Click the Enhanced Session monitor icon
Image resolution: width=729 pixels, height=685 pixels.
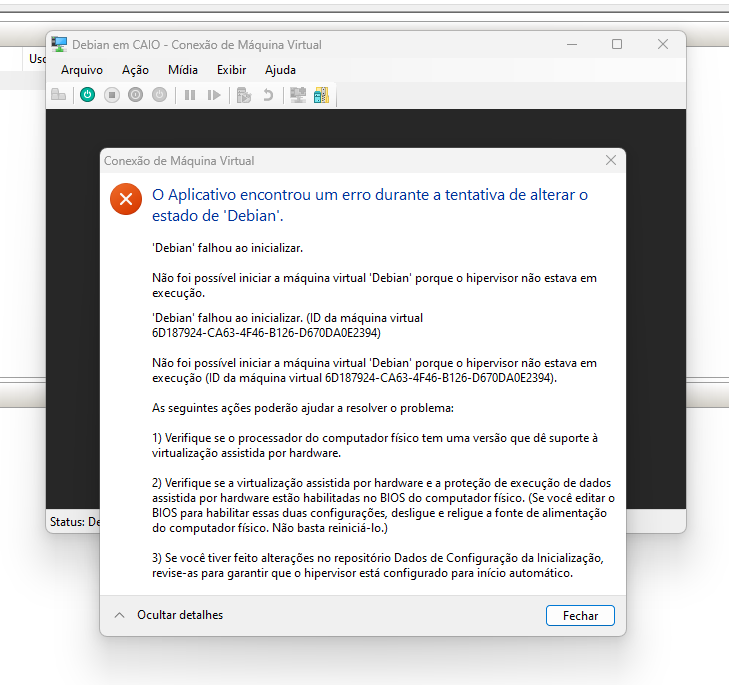pyautogui.click(x=298, y=95)
